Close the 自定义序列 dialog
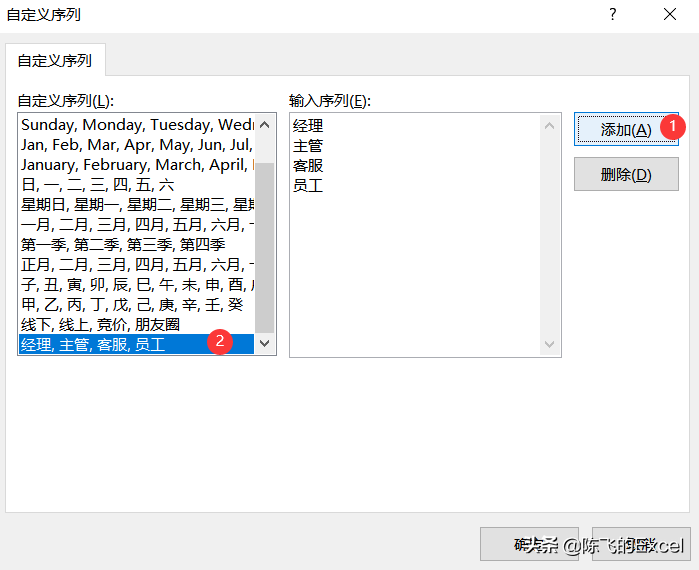699x570 pixels. [670, 14]
